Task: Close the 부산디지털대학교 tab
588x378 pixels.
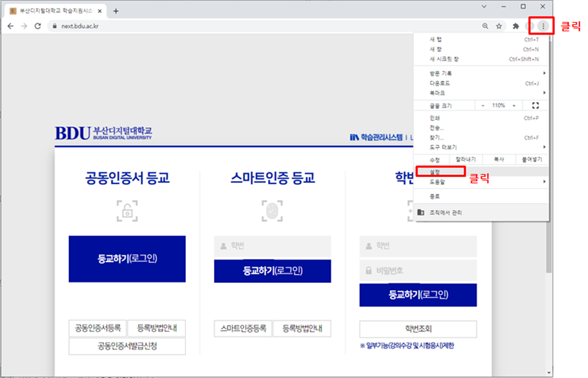Action: click(x=100, y=11)
